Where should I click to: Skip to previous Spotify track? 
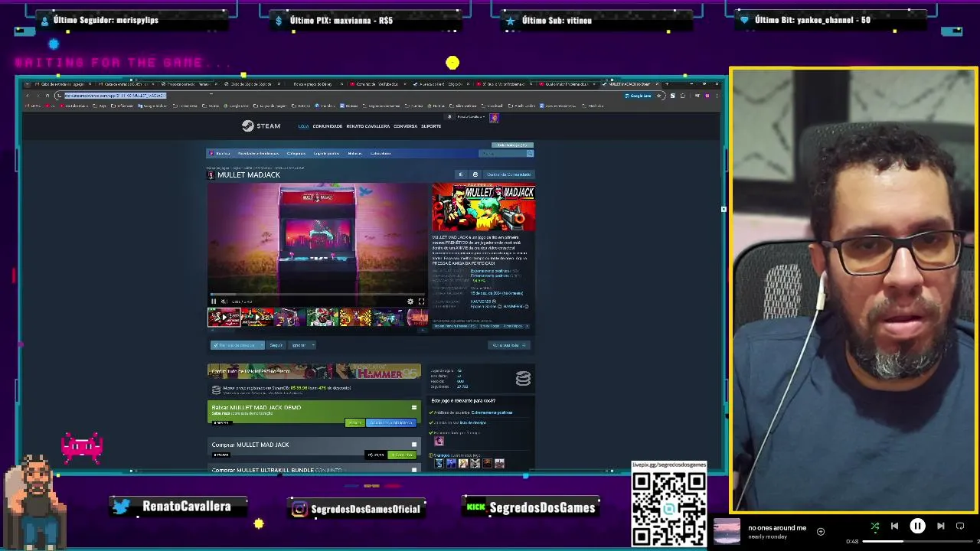(x=894, y=526)
